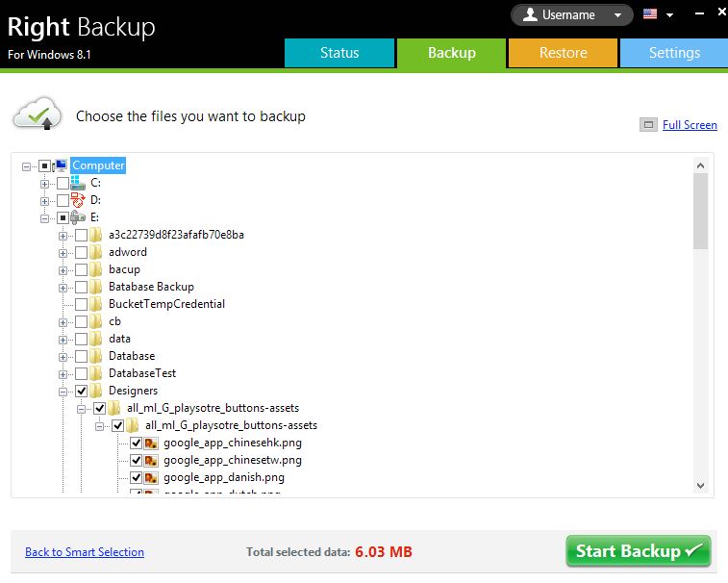Expand the D: drive node
The width and height of the screenshot is (728, 583).
(44, 201)
